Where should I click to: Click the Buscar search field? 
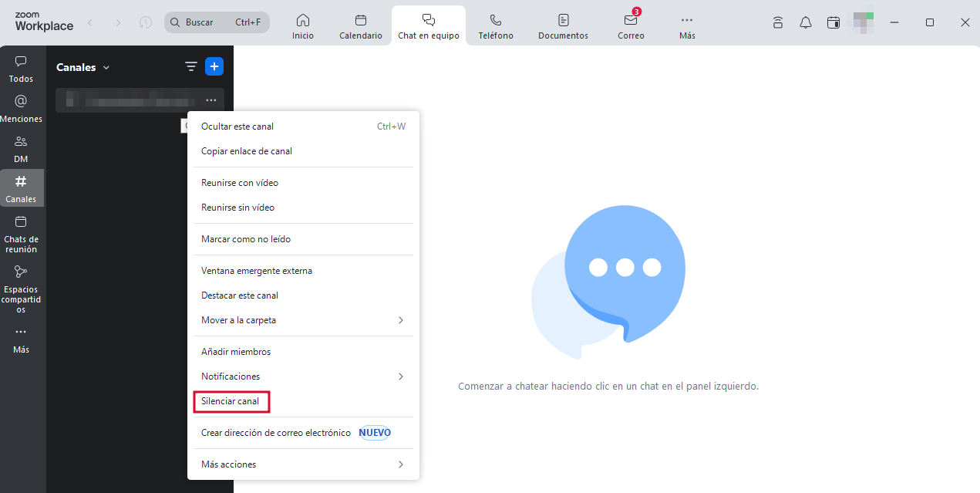(208, 22)
